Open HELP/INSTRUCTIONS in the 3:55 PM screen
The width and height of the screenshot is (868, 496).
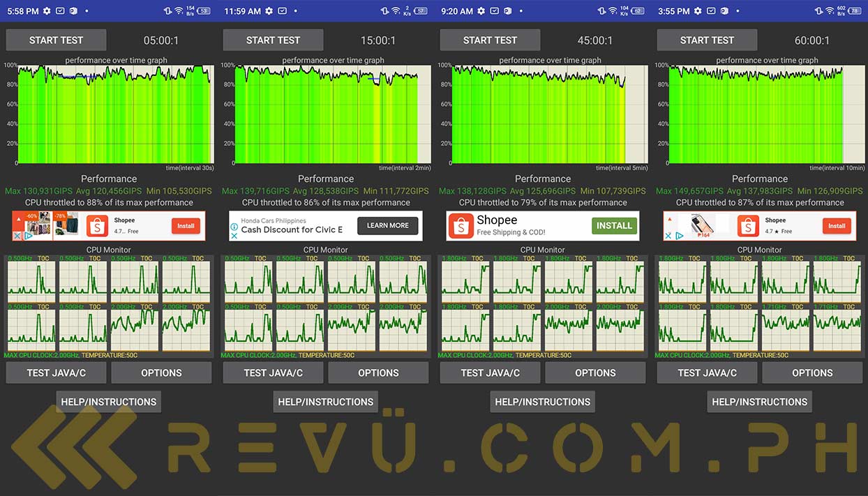click(x=760, y=402)
